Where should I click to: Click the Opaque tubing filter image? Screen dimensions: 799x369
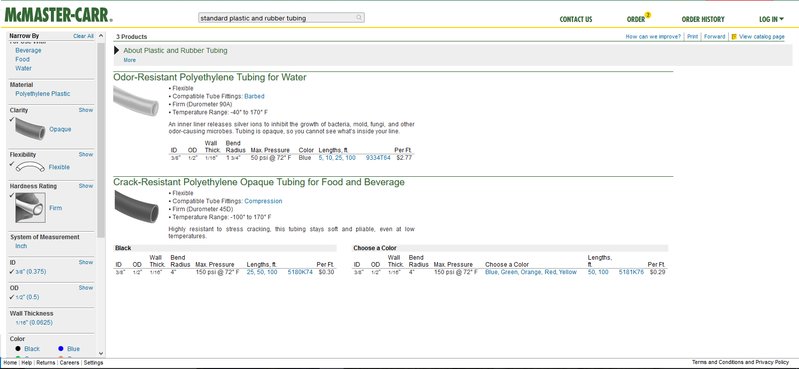pyautogui.click(x=30, y=128)
